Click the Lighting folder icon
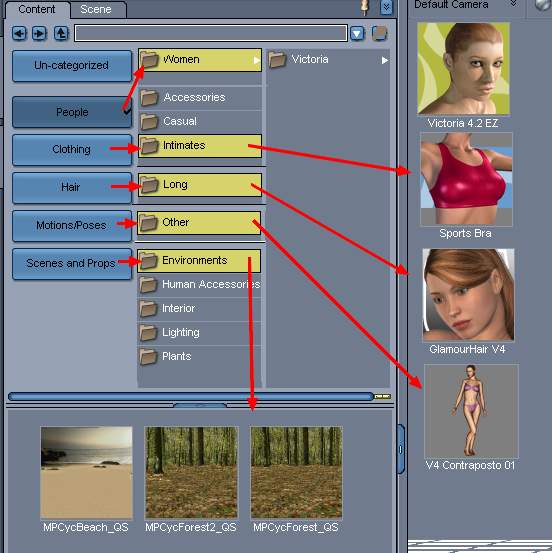552x553 pixels. click(x=148, y=333)
